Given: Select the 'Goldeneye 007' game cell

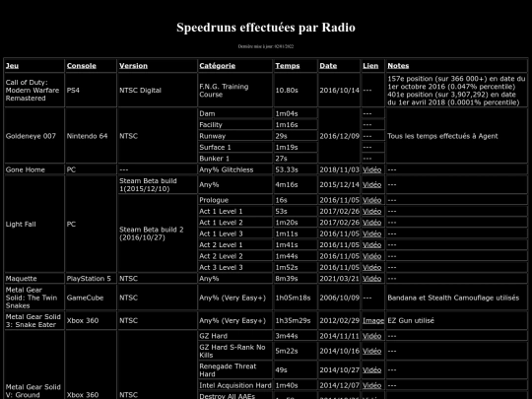Looking at the screenshot, I should coord(33,136).
